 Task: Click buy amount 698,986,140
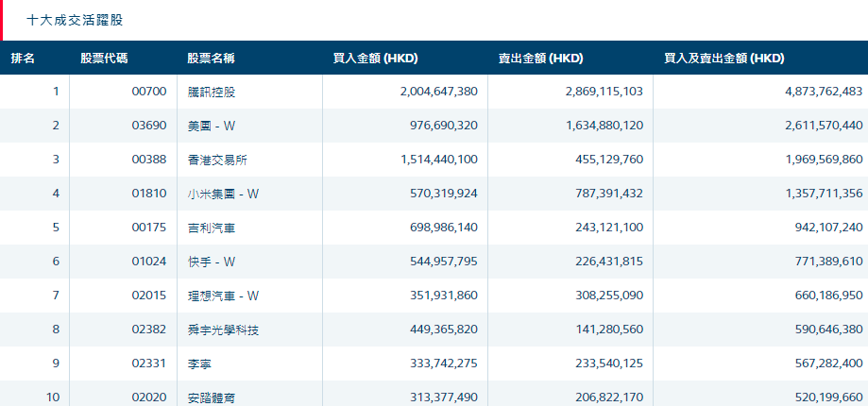tap(444, 228)
